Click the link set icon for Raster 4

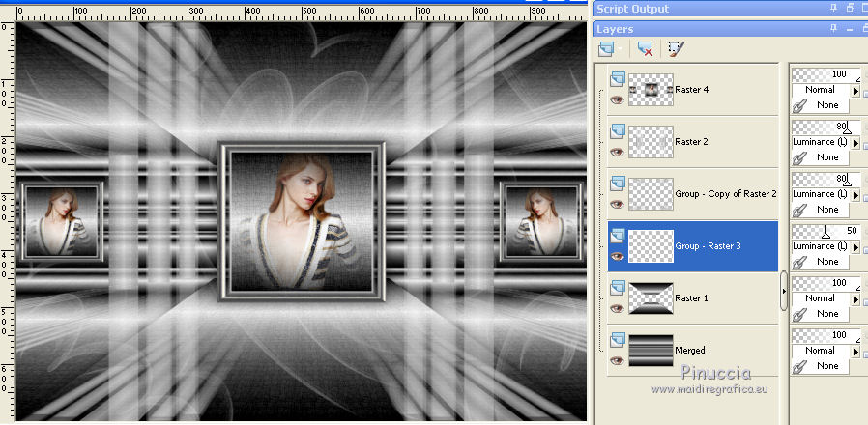point(798,105)
